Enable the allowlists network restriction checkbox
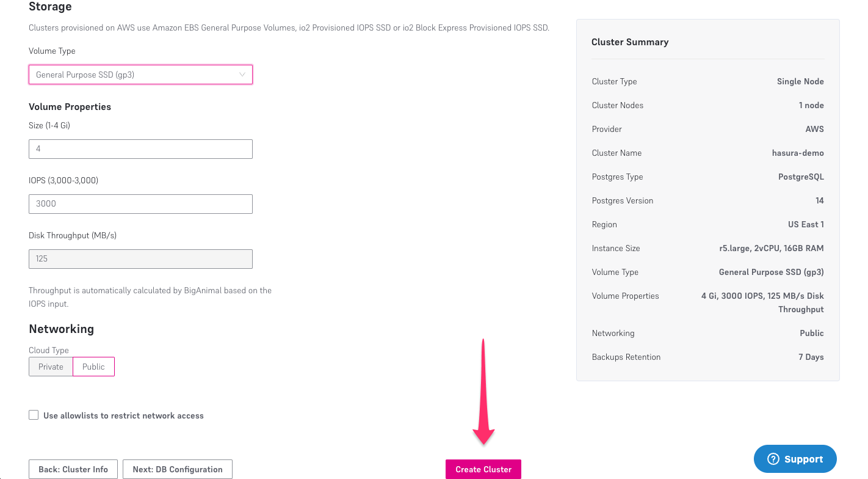This screenshot has height=479, width=868. pos(34,415)
